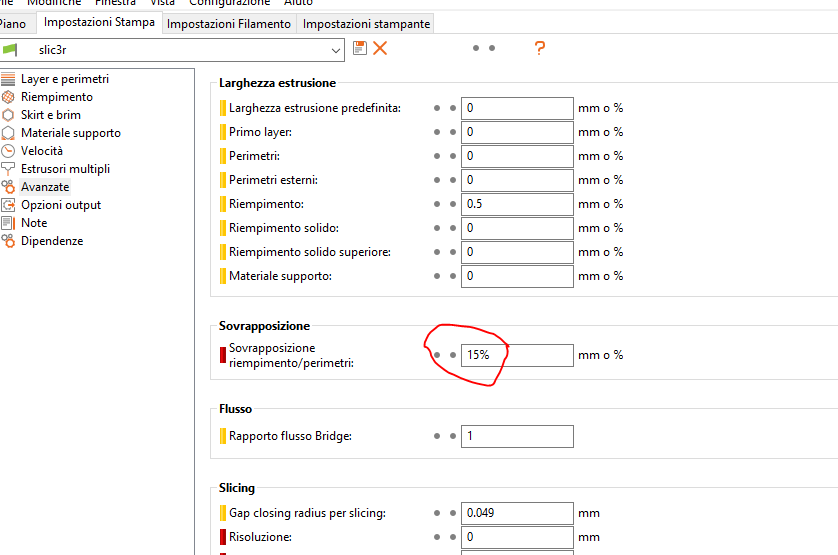This screenshot has height=555, width=838.
Task: Select Opzioni output in the sidebar
Action: pyautogui.click(x=60, y=205)
